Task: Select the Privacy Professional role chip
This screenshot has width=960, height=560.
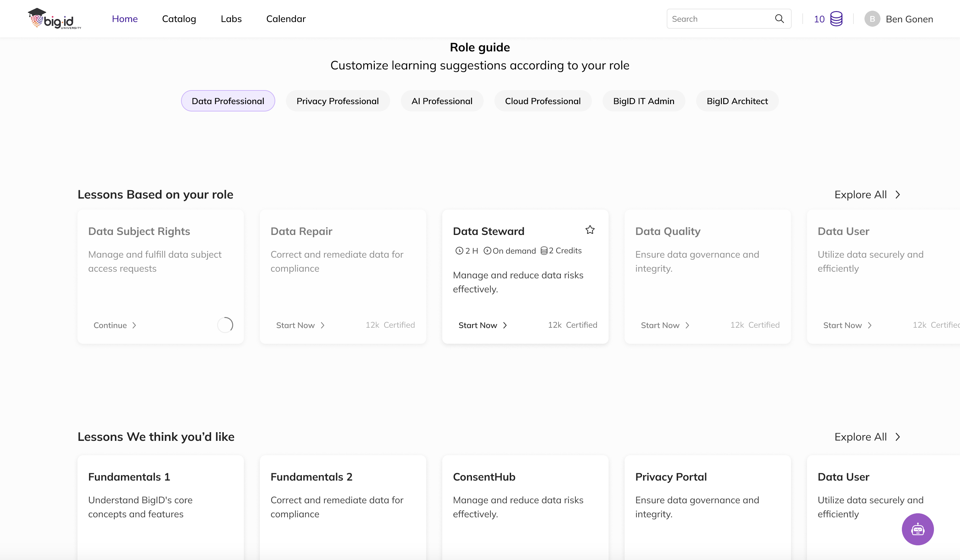Action: click(337, 101)
